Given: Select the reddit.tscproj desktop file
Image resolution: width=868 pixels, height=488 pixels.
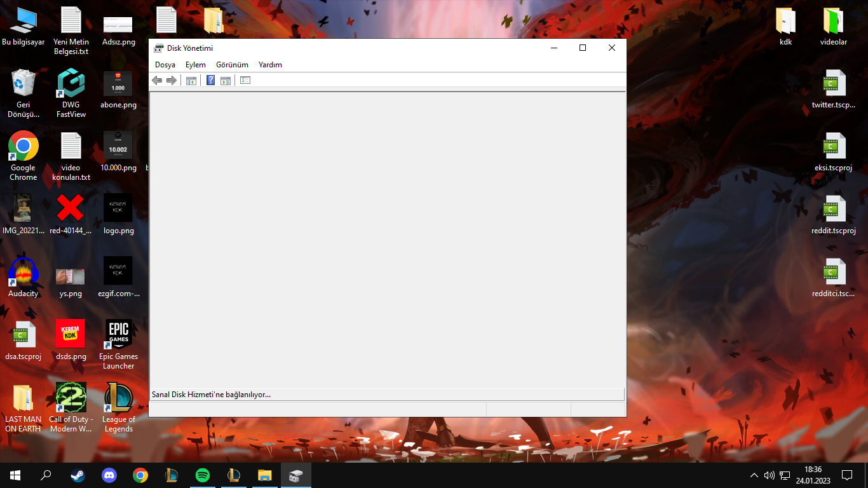Looking at the screenshot, I should (833, 215).
